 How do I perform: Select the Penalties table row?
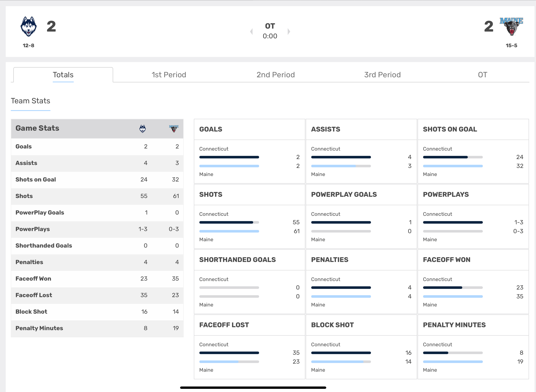(97, 262)
